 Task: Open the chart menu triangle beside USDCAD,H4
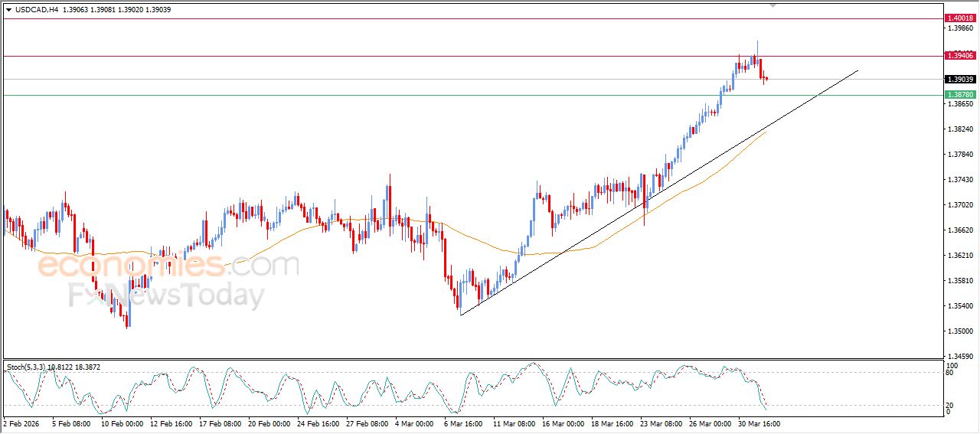click(8, 10)
